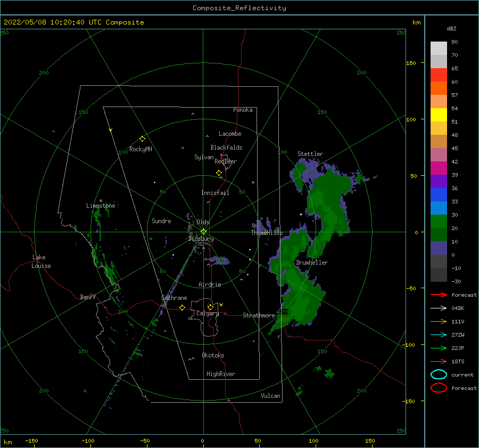Click the Airdrie city label
The image size is (479, 448).
(210, 284)
